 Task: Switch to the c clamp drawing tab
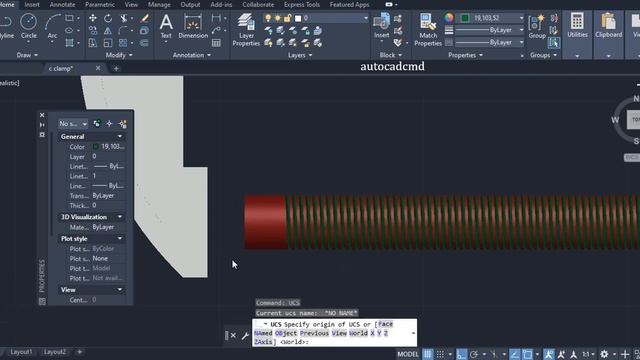[x=60, y=69]
